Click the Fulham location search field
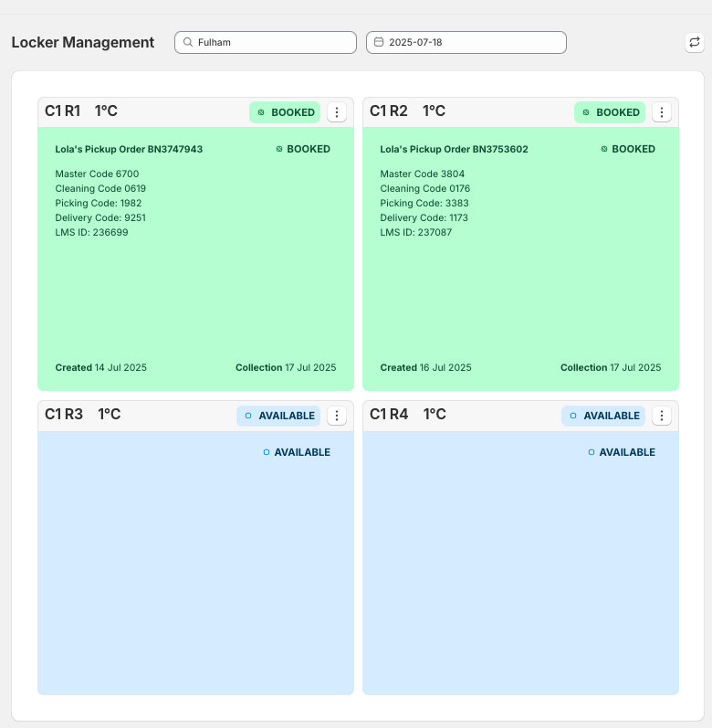The width and height of the screenshot is (712, 728). pos(266,42)
